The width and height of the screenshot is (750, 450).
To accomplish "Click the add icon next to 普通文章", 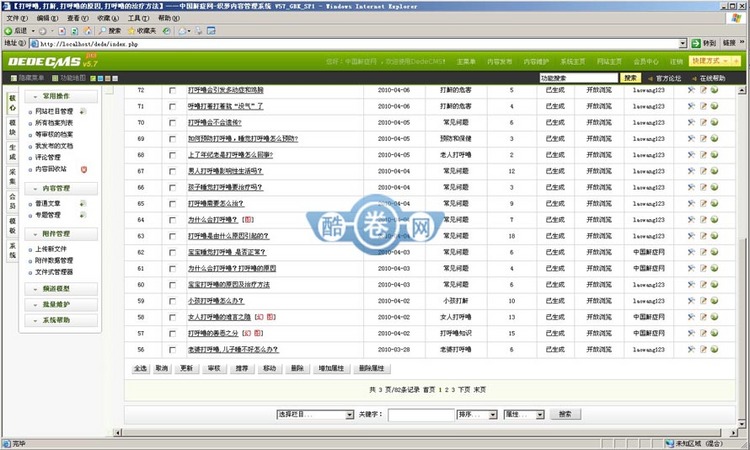I will coord(83,204).
